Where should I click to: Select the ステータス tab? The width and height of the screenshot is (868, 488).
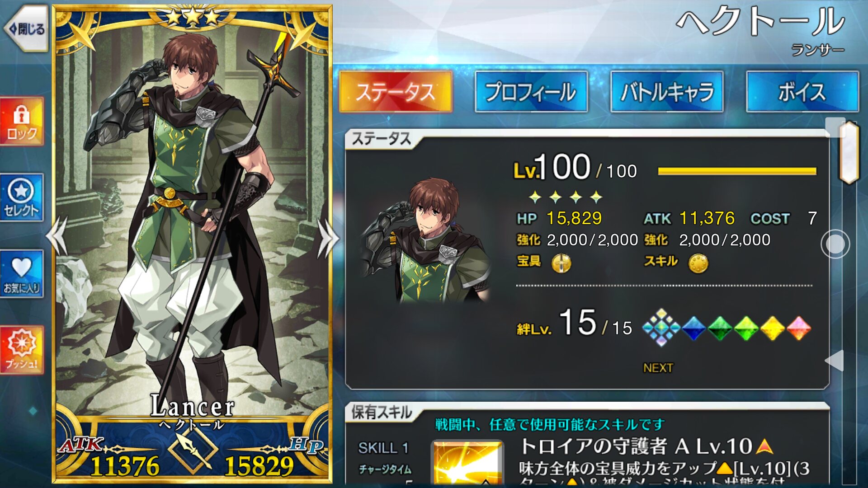click(396, 92)
